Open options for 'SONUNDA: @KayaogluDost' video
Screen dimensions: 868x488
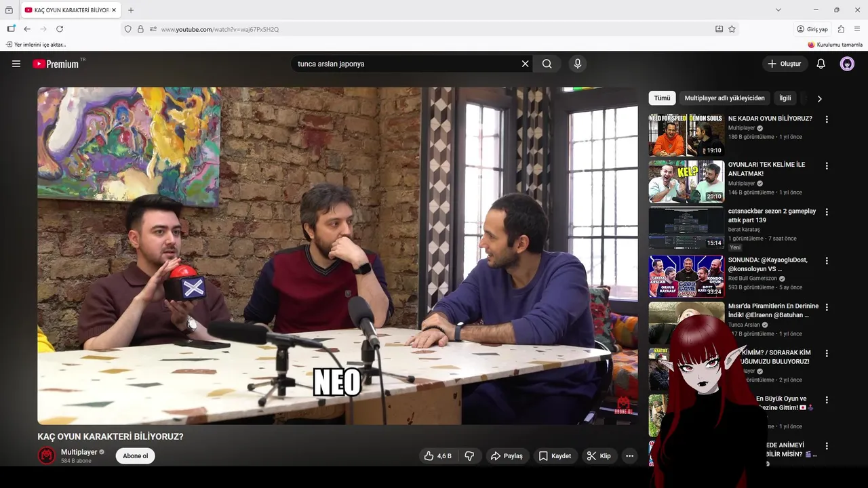[x=827, y=260]
